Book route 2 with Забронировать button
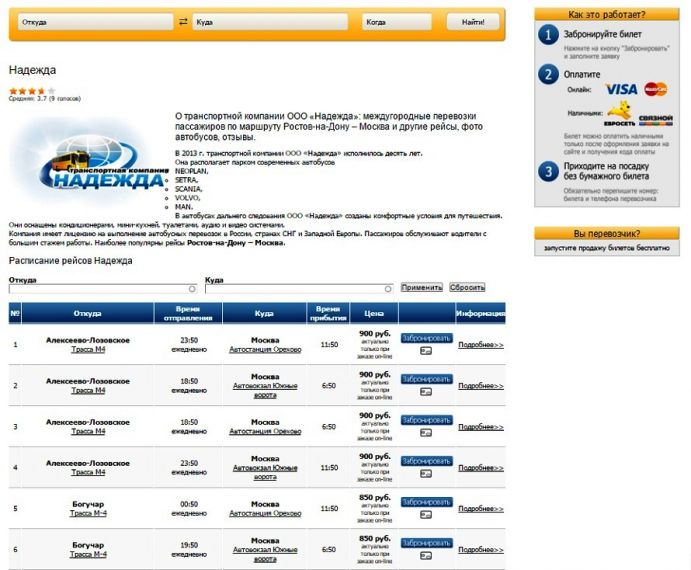691x570 pixels. [426, 379]
